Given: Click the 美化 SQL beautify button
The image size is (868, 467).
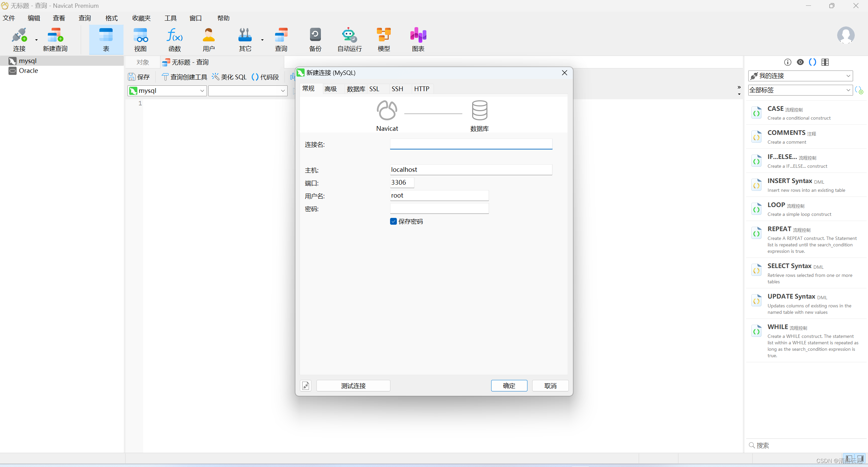Looking at the screenshot, I should coord(229,77).
